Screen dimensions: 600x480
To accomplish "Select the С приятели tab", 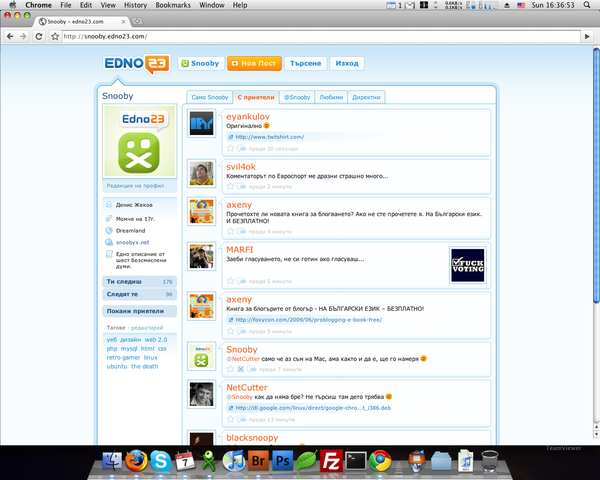I will click(256, 97).
